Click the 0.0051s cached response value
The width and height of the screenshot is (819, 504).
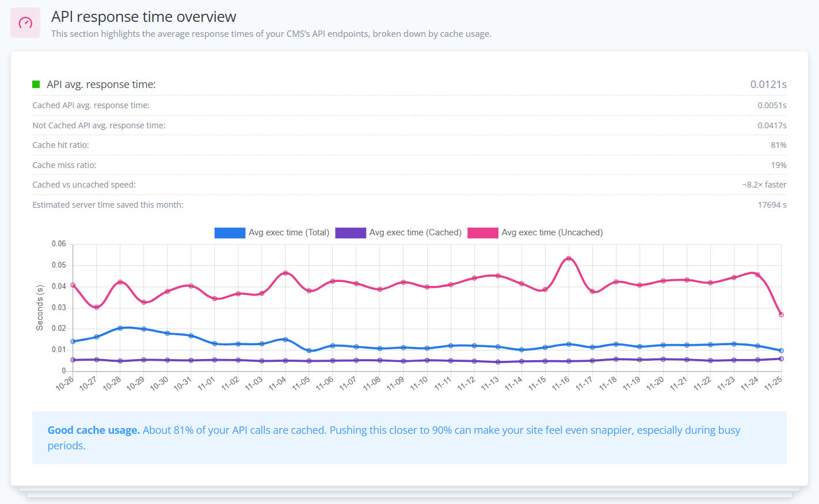(x=772, y=105)
